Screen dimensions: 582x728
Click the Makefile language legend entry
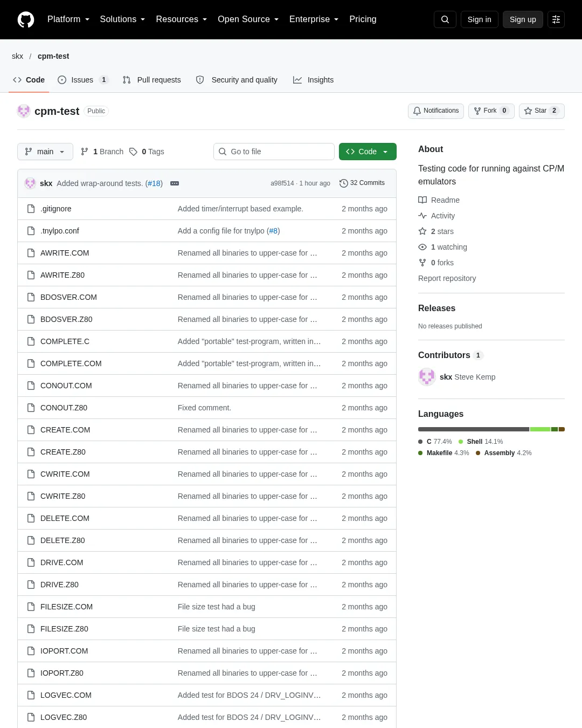tap(444, 453)
